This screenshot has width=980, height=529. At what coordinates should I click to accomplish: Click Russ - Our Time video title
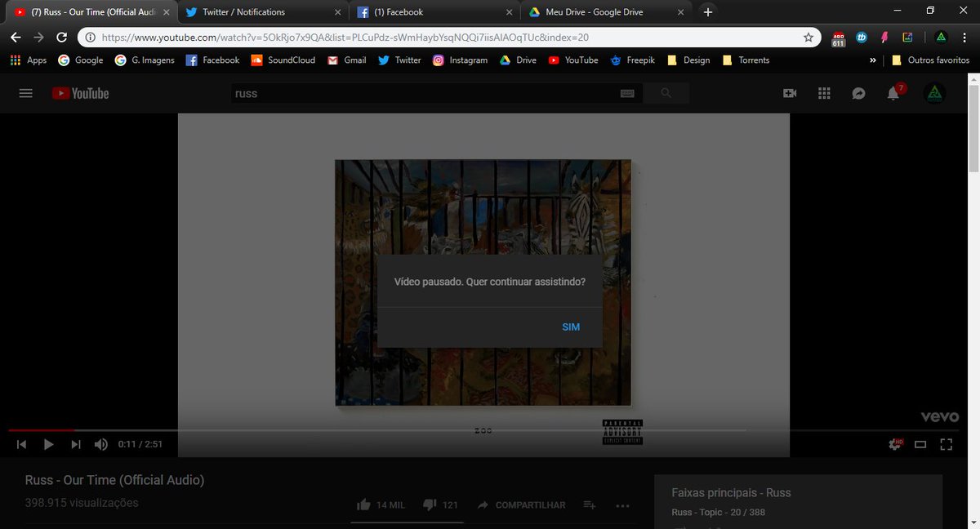pos(114,480)
